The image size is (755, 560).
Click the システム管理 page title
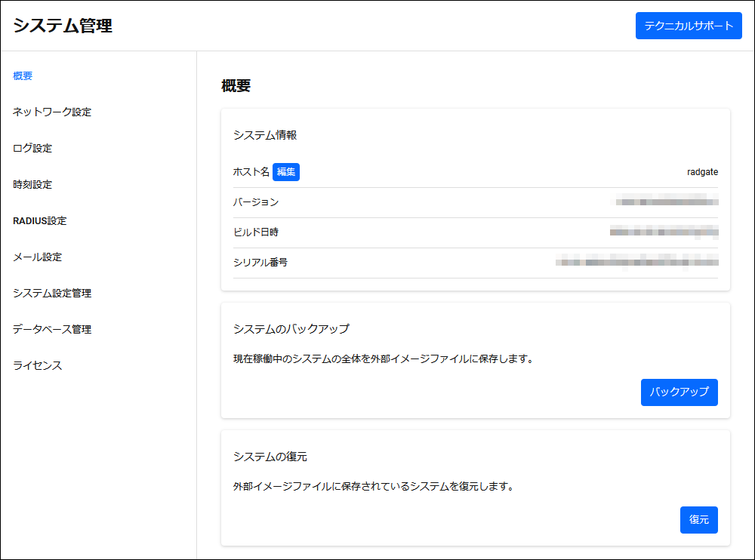point(63,26)
